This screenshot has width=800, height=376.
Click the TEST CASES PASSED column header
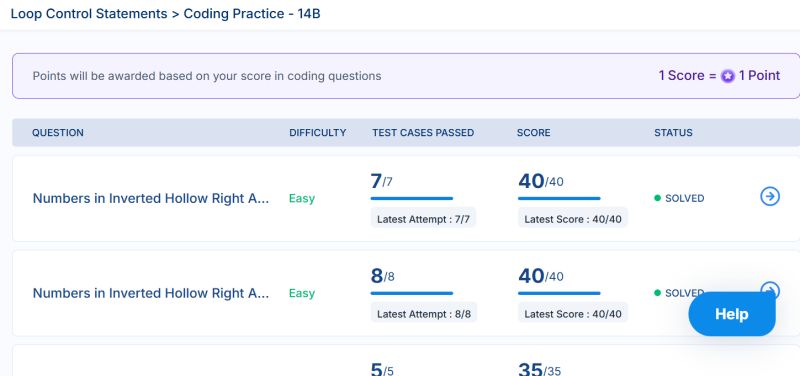[423, 133]
